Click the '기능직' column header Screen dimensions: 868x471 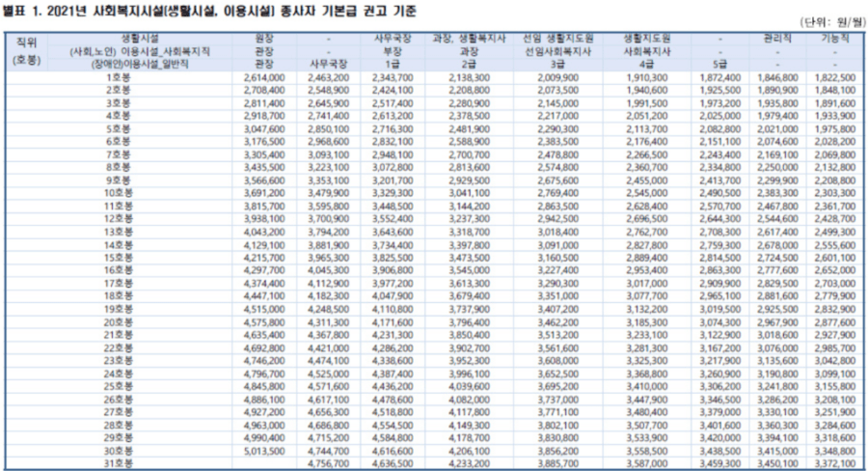click(x=835, y=39)
